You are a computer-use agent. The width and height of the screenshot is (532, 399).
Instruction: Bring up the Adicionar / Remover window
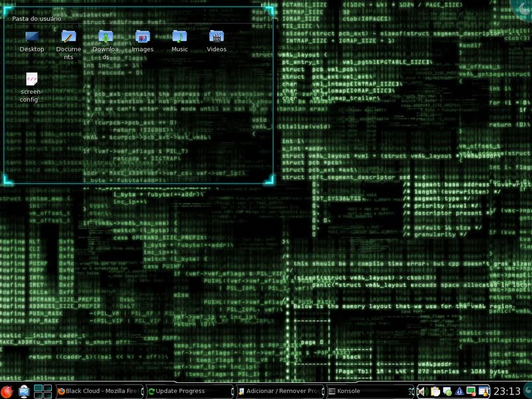280,391
